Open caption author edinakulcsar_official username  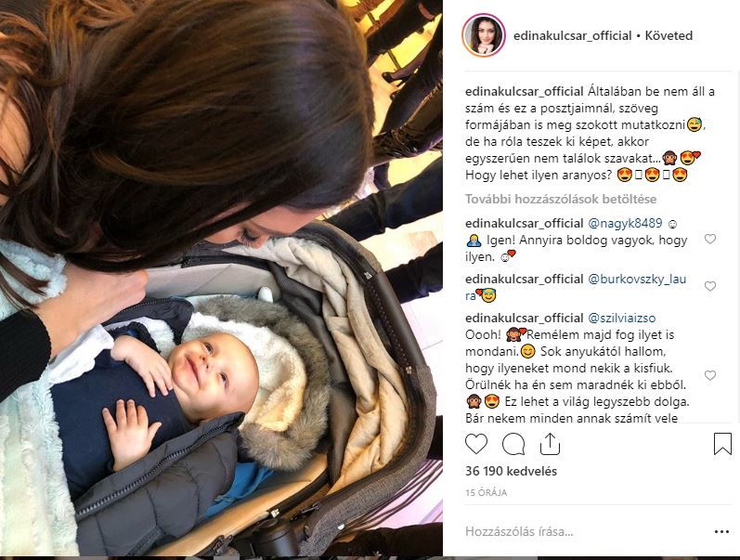525,92
